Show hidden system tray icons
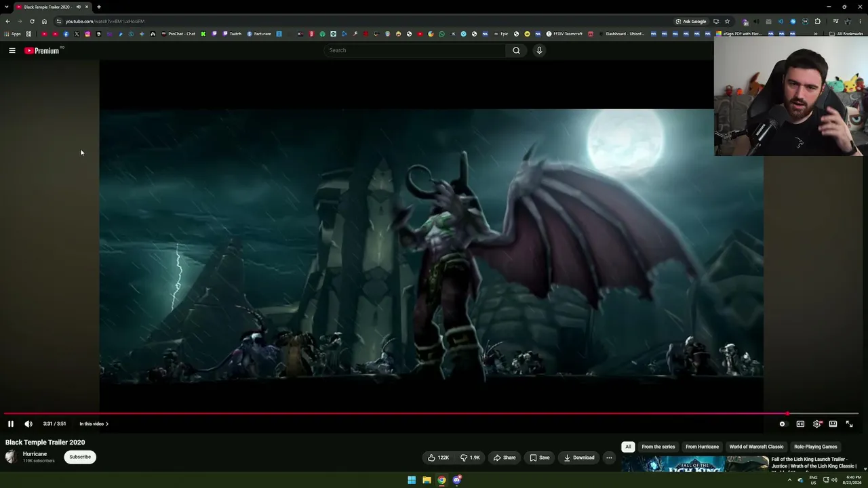This screenshot has height=488, width=868. 789,480
